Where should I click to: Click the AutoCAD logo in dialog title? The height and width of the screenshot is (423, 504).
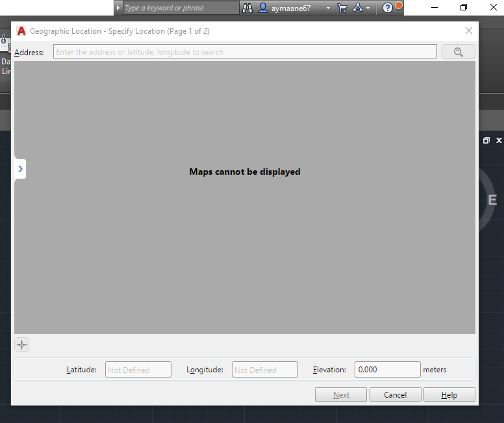pos(21,31)
